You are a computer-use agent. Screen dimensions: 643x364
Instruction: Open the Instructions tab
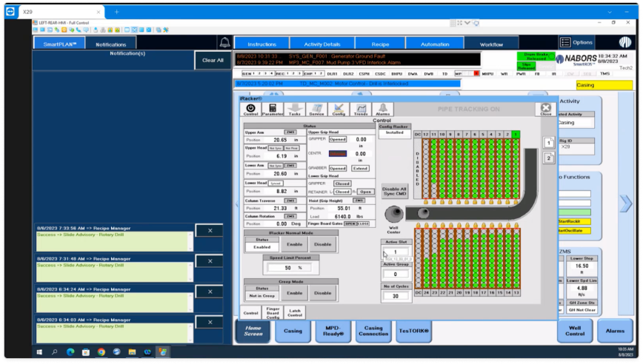[261, 44]
